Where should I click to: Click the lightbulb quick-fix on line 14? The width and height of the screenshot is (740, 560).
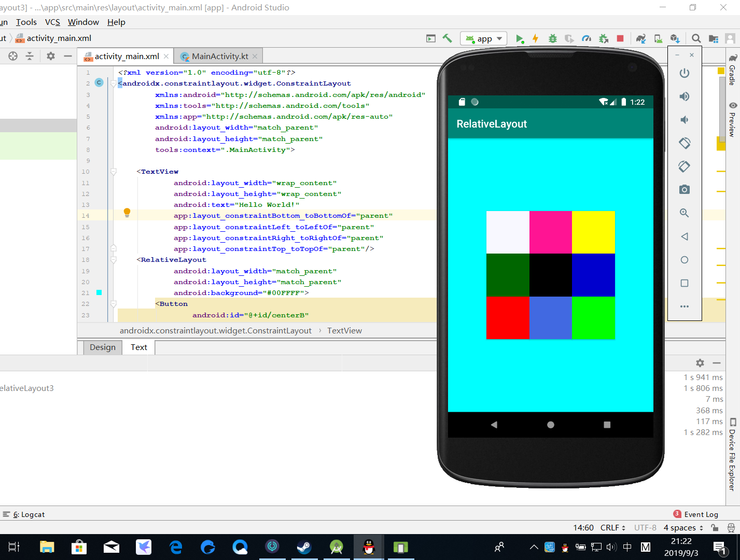coord(127,212)
